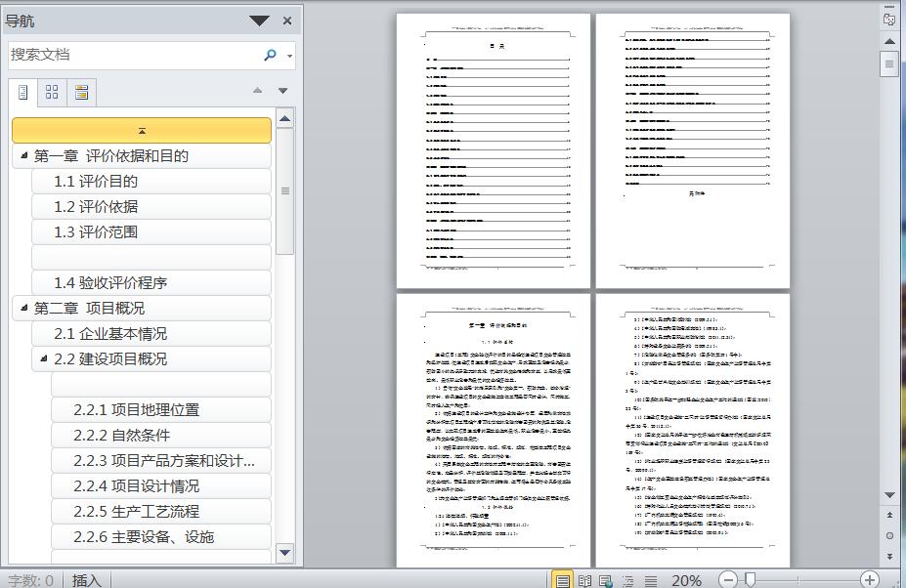Image resolution: width=906 pixels, height=588 pixels.
Task: Toggle the ruler button above the scrollbar
Action: (x=889, y=19)
